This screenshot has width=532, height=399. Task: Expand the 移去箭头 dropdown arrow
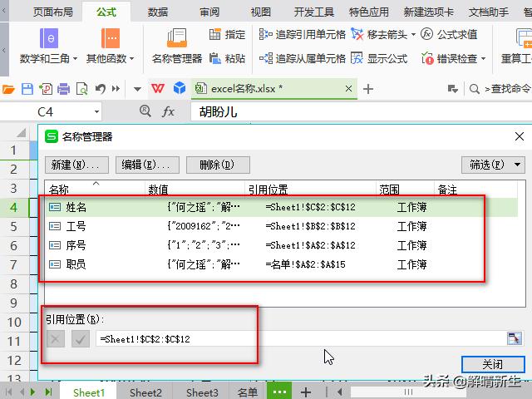413,35
